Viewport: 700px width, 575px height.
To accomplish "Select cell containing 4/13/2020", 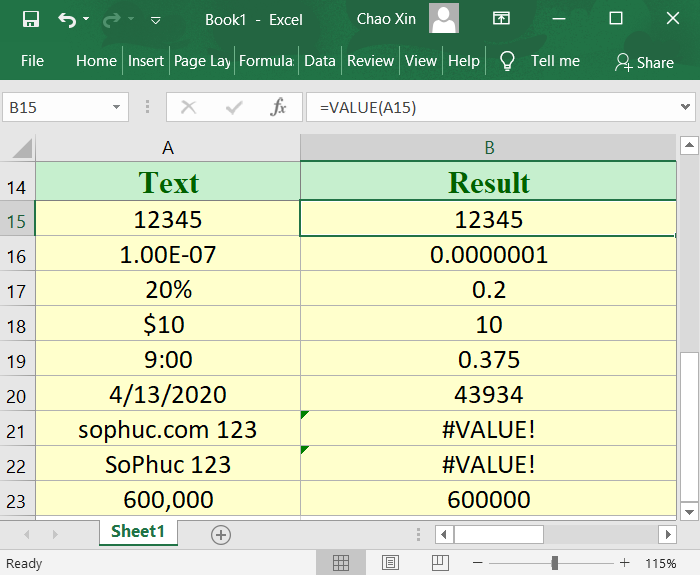I will [168, 394].
